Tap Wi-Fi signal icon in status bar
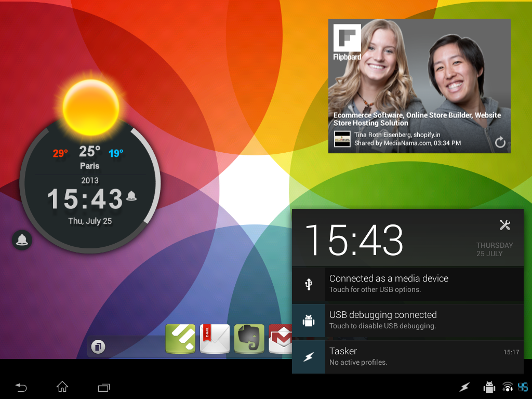Image resolution: width=532 pixels, height=399 pixels. click(508, 387)
